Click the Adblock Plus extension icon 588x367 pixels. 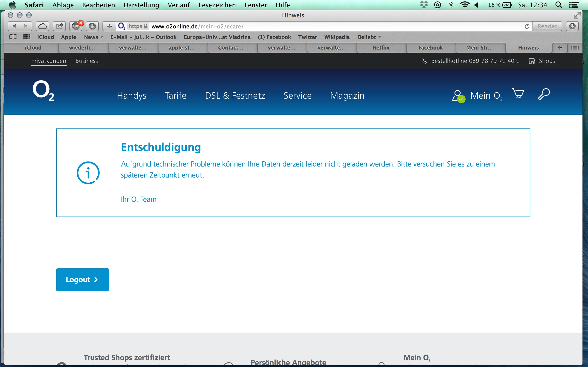coord(76,26)
